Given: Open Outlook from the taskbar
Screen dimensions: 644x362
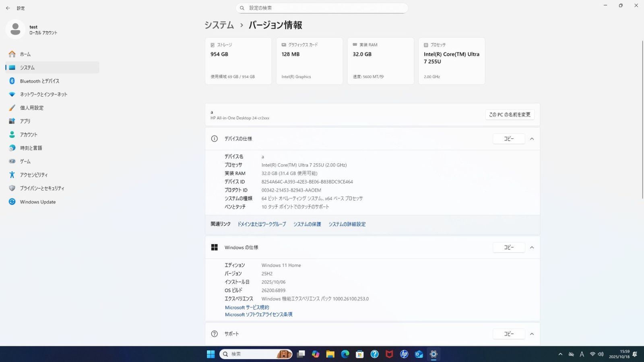Looking at the screenshot, I should coord(419,354).
